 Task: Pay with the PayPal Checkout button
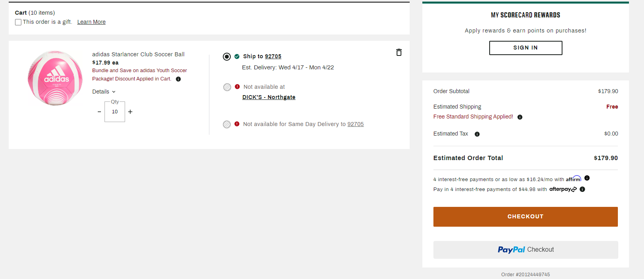(526, 250)
